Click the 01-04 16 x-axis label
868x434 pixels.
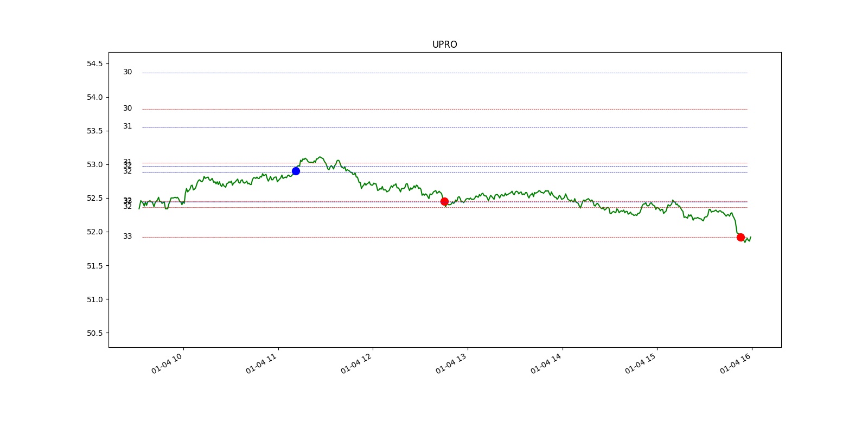coord(736,363)
